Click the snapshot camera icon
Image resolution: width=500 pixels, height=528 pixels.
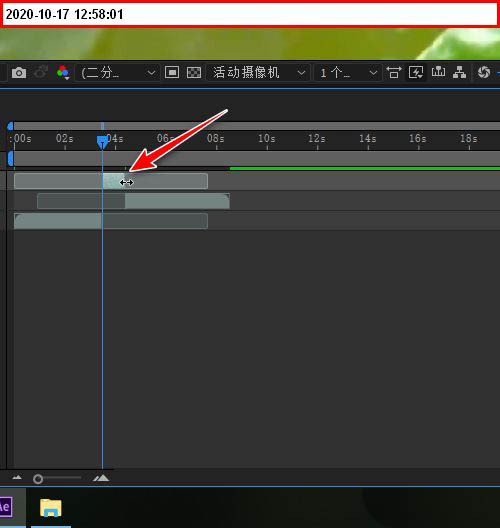click(19, 72)
